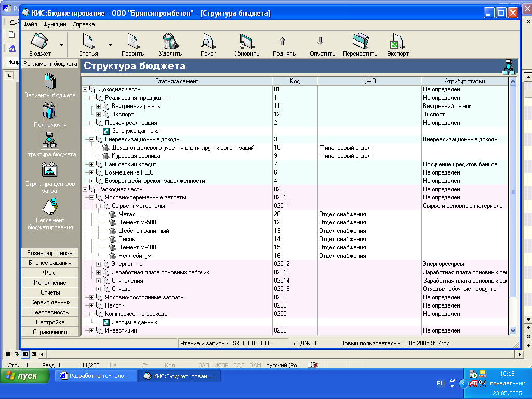Click the Статья toolbar icon
Screen dimensions: 532x399
click(88, 41)
